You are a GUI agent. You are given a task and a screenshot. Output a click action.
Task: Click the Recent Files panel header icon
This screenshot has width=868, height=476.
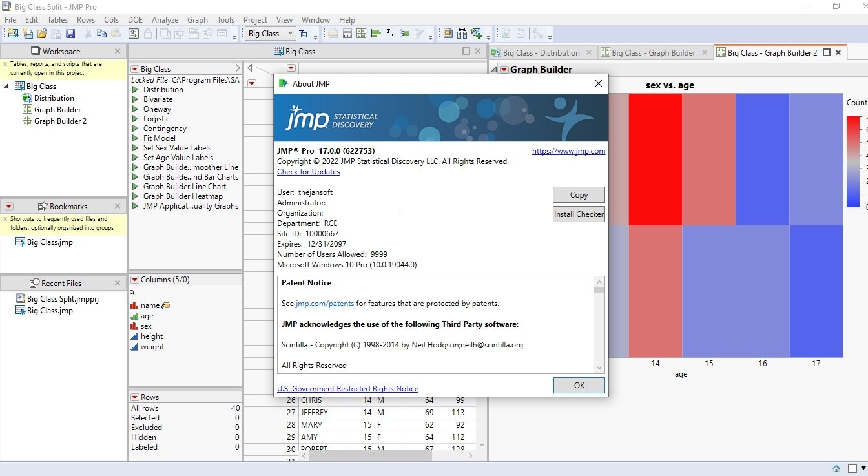pos(35,283)
